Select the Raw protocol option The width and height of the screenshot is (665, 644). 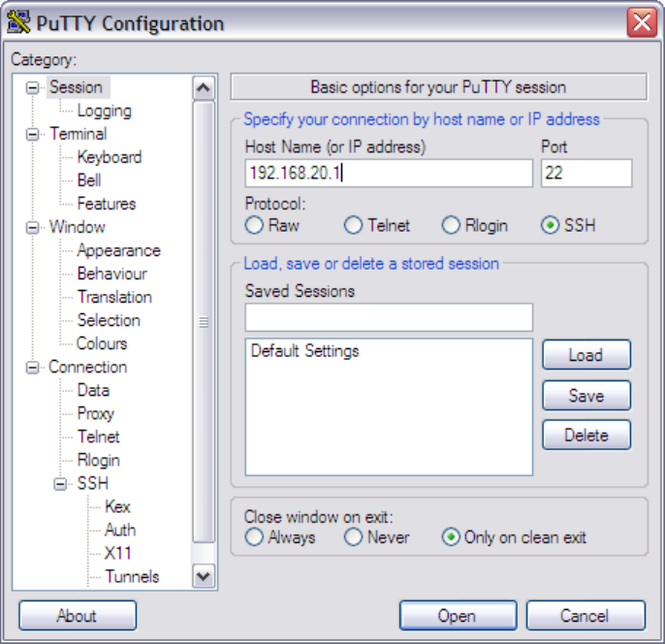point(254,225)
